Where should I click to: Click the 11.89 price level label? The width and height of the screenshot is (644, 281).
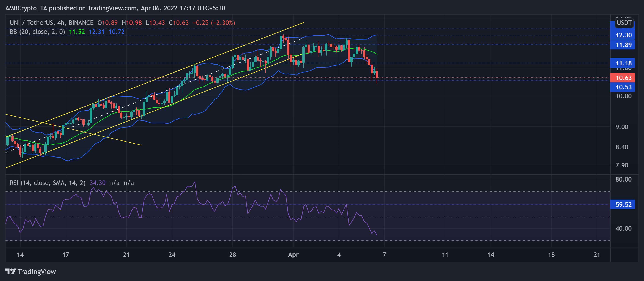tap(623, 45)
